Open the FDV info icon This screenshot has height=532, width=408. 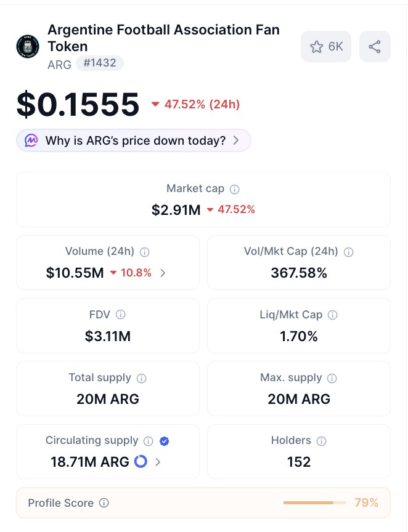tap(121, 315)
